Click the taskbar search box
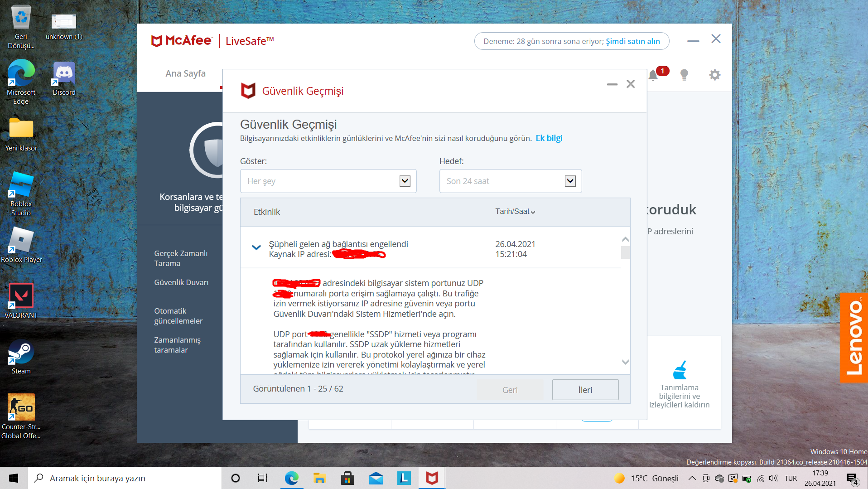This screenshot has width=868, height=489. click(x=125, y=478)
